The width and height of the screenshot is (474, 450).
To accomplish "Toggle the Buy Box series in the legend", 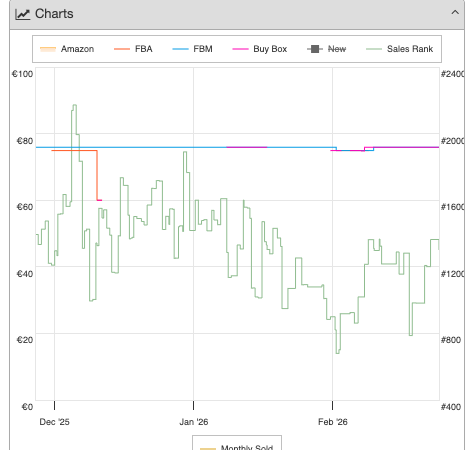I will coord(260,49).
